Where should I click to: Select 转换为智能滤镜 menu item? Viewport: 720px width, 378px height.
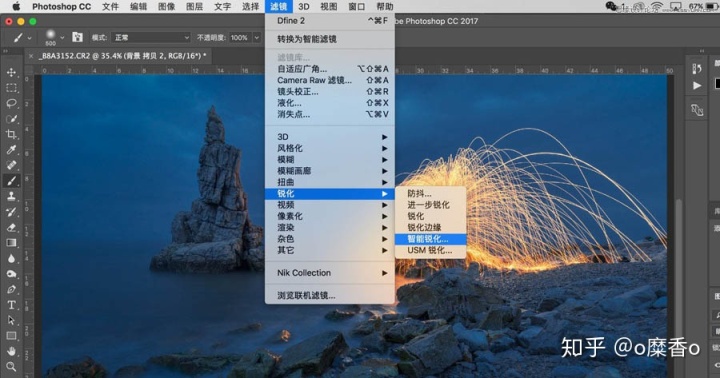(330, 39)
